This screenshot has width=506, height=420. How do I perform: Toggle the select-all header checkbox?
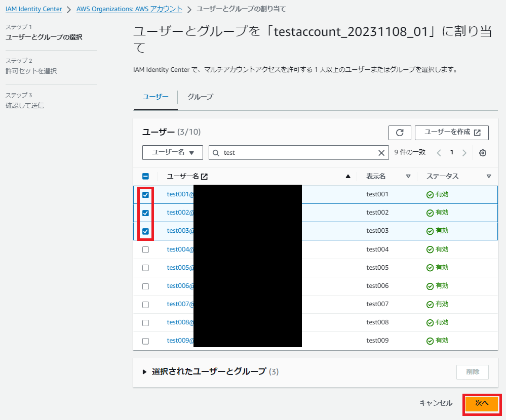pos(145,176)
